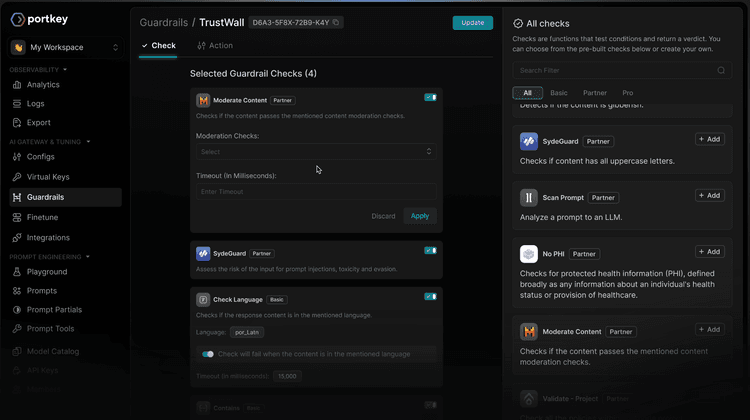Open Prompt Partials page
Image resolution: width=750 pixels, height=420 pixels.
[54, 310]
